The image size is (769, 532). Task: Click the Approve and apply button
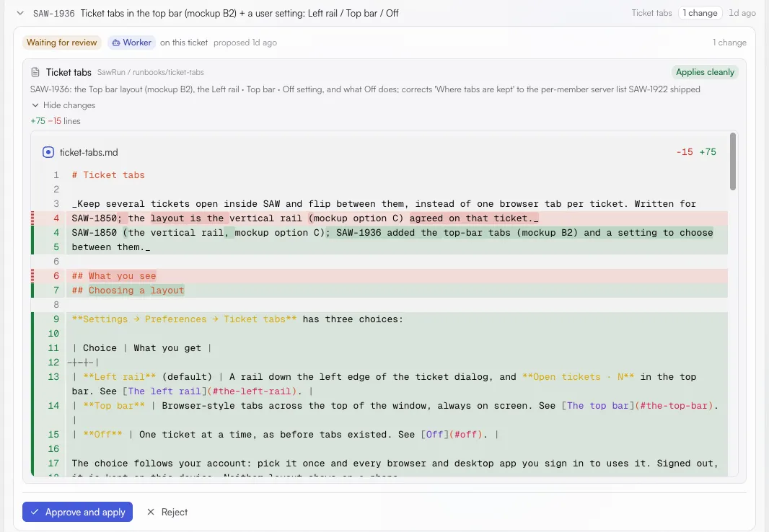(x=77, y=512)
